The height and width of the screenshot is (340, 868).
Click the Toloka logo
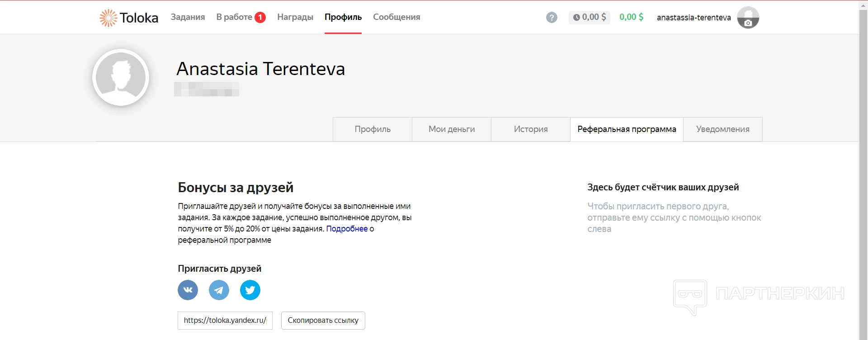point(129,18)
